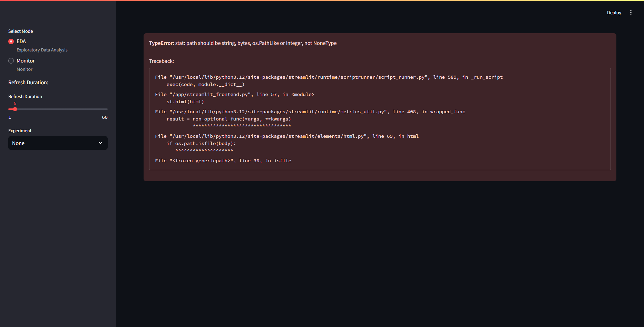The width and height of the screenshot is (644, 327).
Task: Click the current slider value 5
Action: click(x=15, y=104)
